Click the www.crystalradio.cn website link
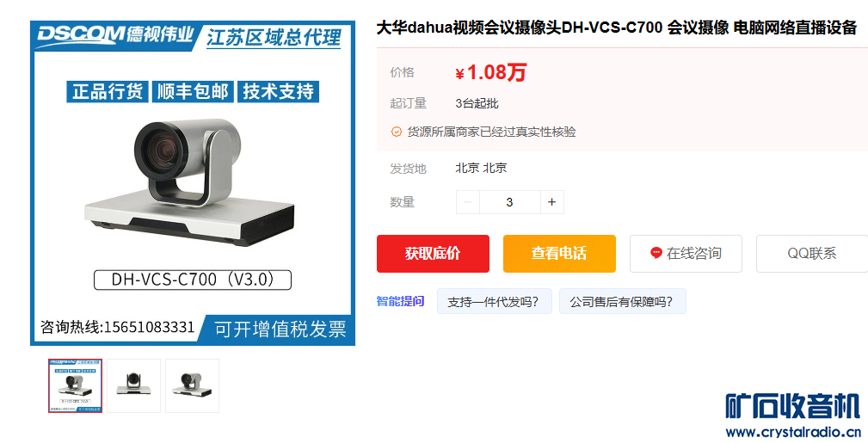868x443 pixels. [792, 432]
